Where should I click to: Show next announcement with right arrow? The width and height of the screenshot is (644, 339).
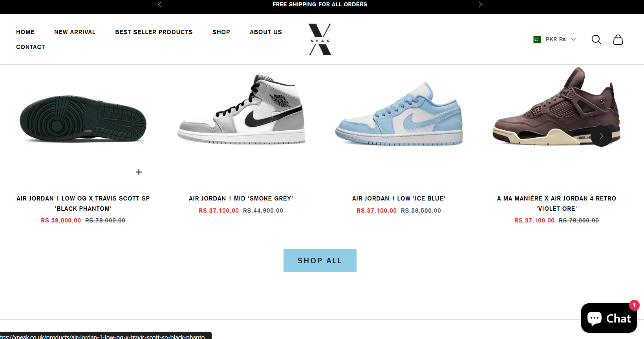pyautogui.click(x=480, y=5)
